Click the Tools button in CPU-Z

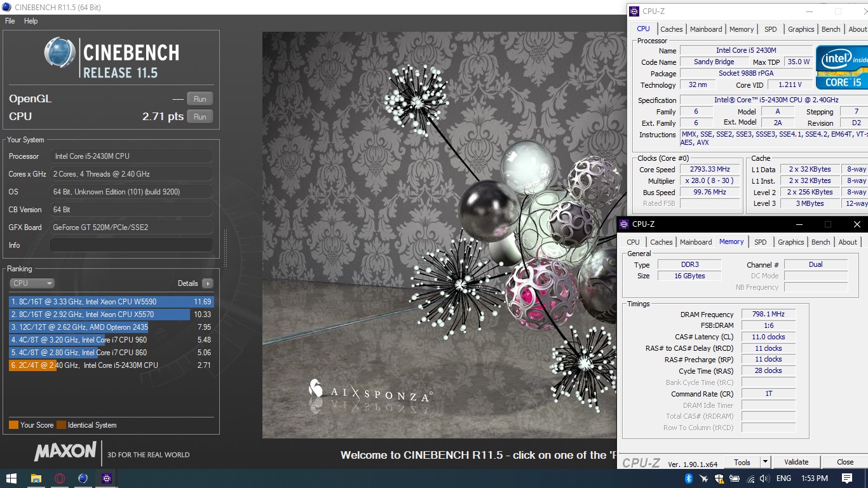tap(742, 462)
